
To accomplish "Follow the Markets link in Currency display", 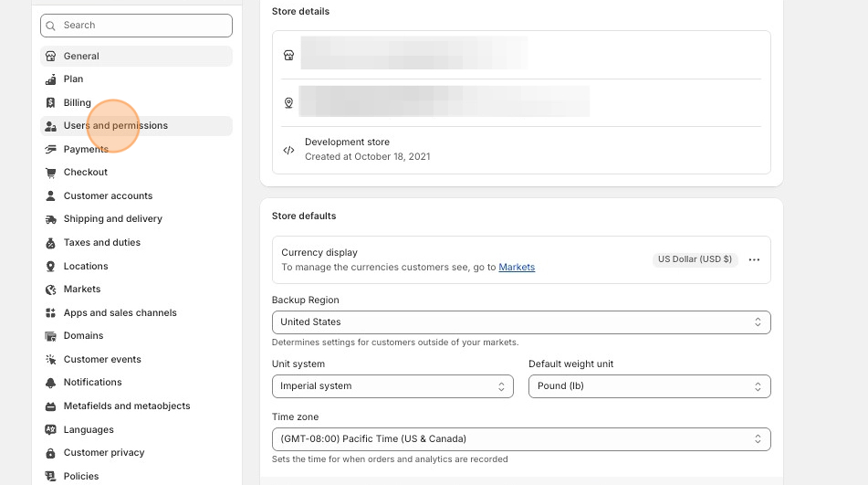I will coord(517,268).
